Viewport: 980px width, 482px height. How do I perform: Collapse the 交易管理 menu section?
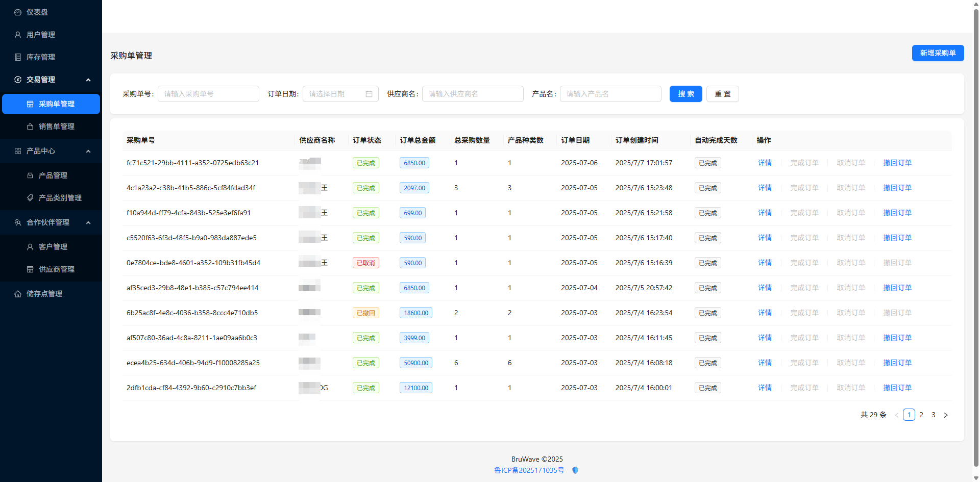(x=88, y=80)
